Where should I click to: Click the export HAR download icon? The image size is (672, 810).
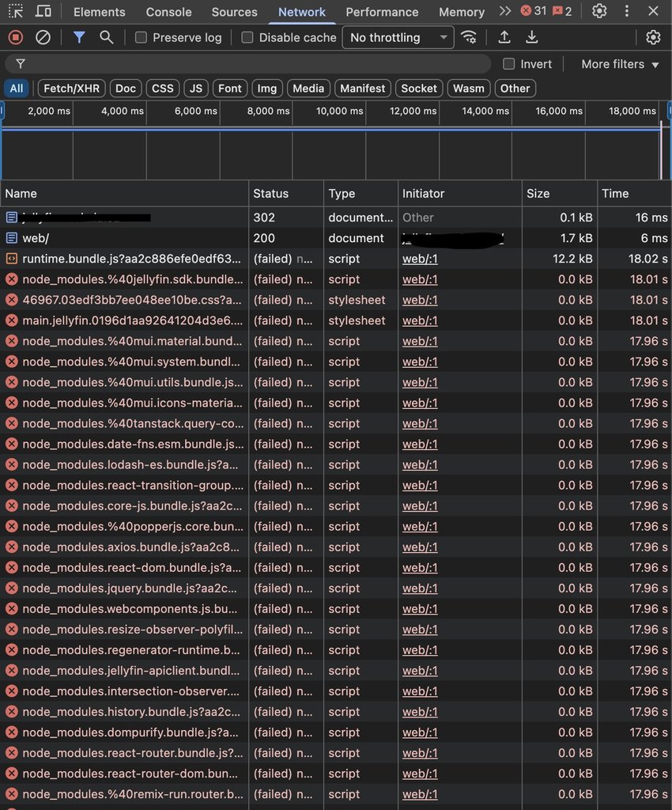click(532, 37)
